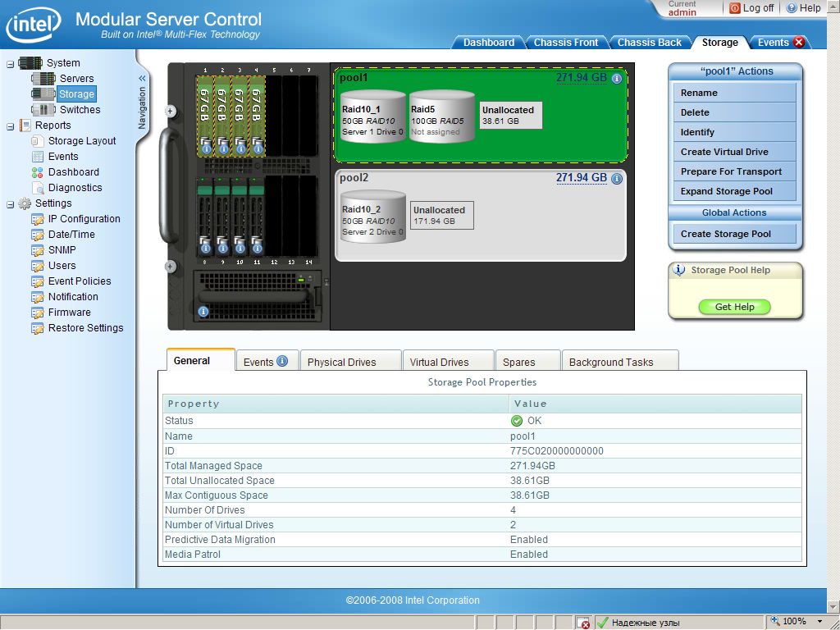
Task: Click the Storage Pool Help info icon
Action: pyautogui.click(x=679, y=270)
